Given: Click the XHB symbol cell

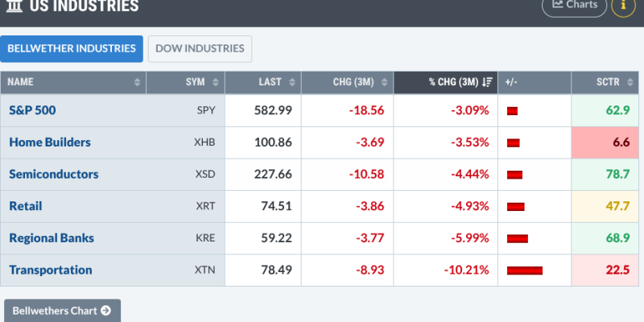Looking at the screenshot, I should coord(204,142).
